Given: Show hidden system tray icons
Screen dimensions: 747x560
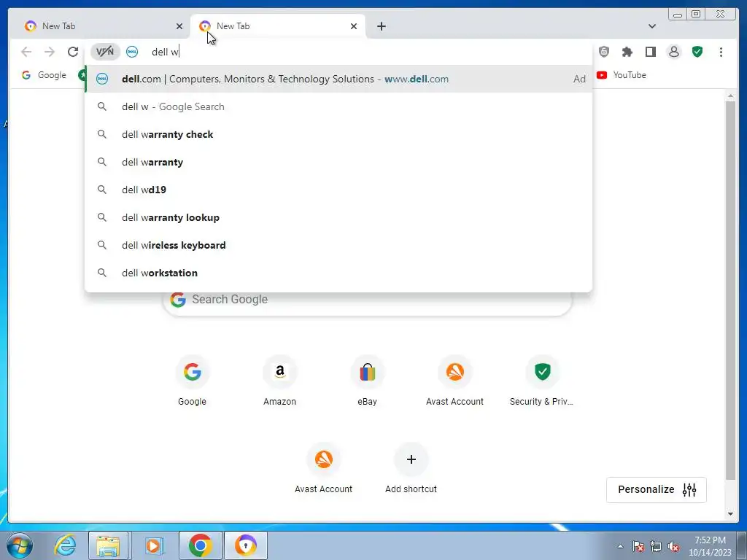Looking at the screenshot, I should [620, 547].
